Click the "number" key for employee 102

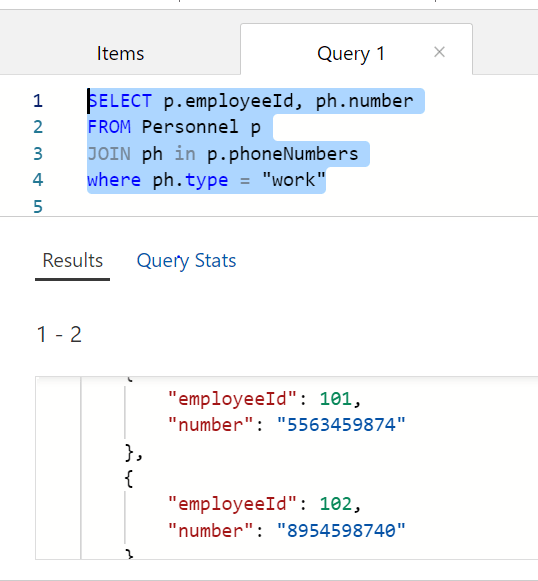click(210, 531)
